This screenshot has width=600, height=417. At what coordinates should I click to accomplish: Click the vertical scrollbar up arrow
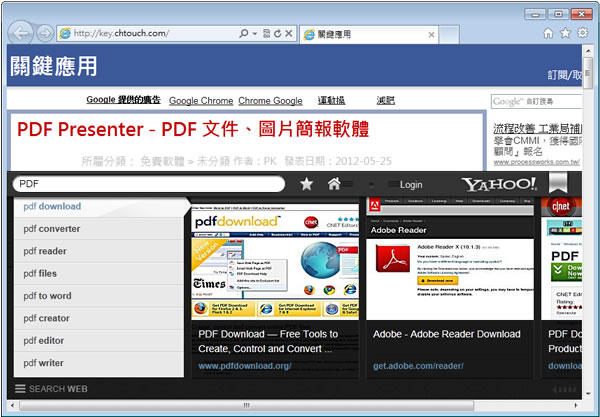pyautogui.click(x=588, y=50)
